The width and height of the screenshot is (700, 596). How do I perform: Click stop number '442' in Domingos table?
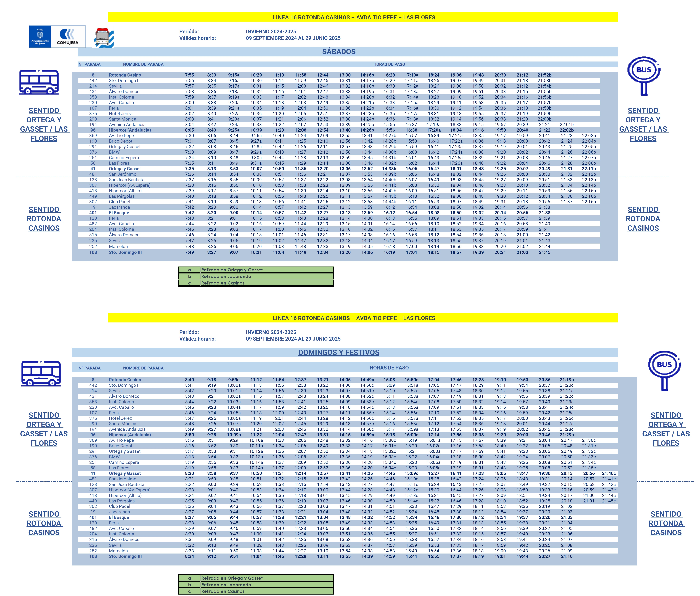(x=93, y=385)
